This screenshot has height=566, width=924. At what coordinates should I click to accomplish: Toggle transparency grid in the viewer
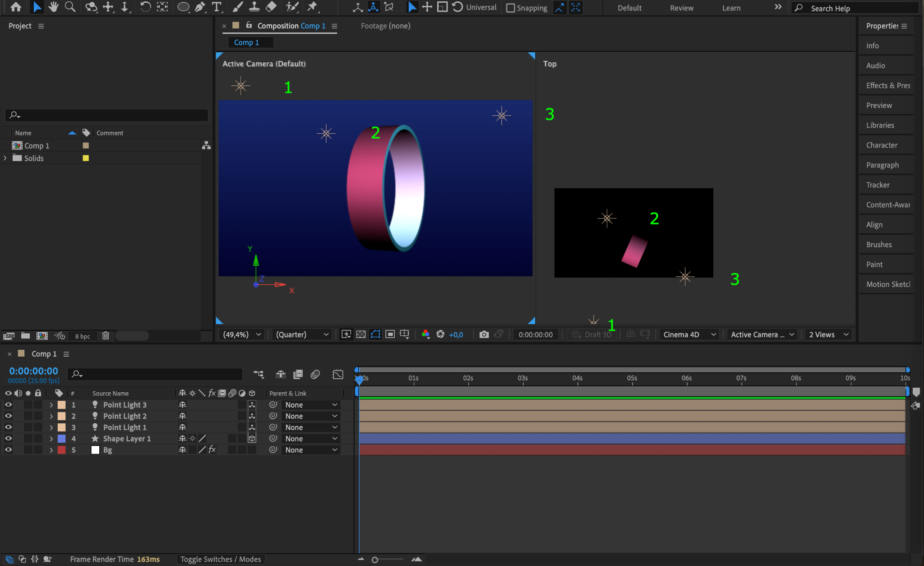point(361,334)
